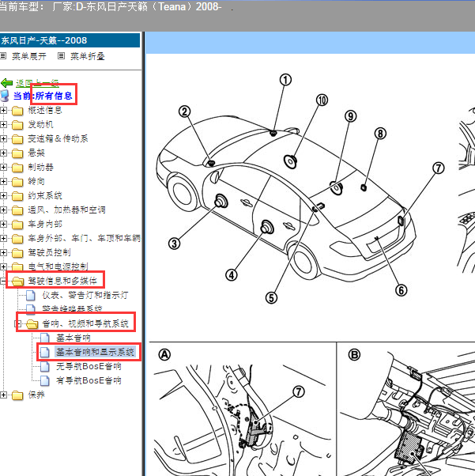The height and width of the screenshot is (476, 475).
Task: Expand the 保养 tree node
Action: (3, 395)
